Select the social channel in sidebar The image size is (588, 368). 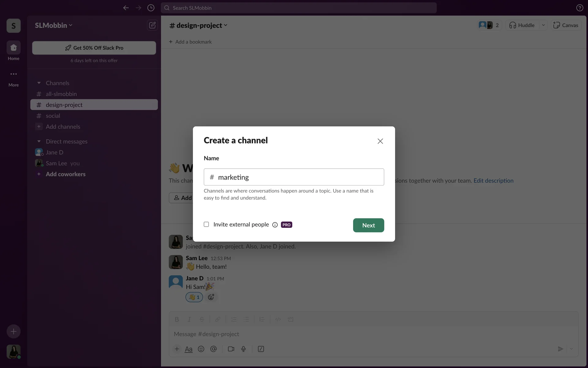tap(53, 116)
